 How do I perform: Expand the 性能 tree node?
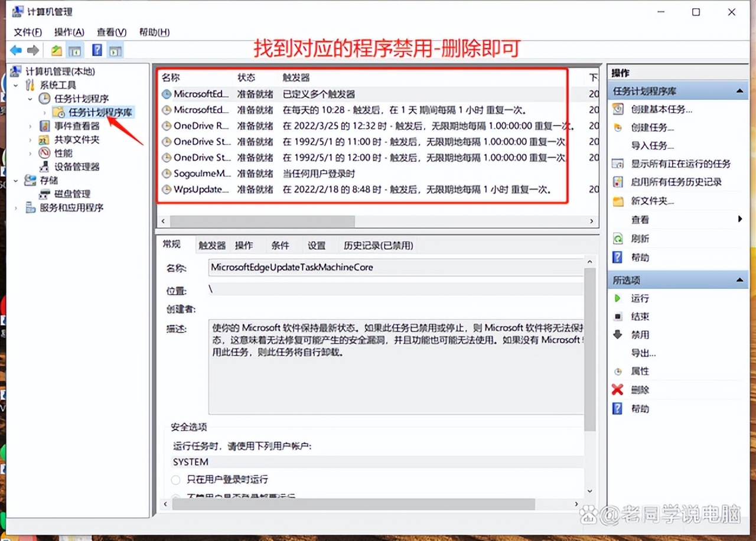(30, 153)
